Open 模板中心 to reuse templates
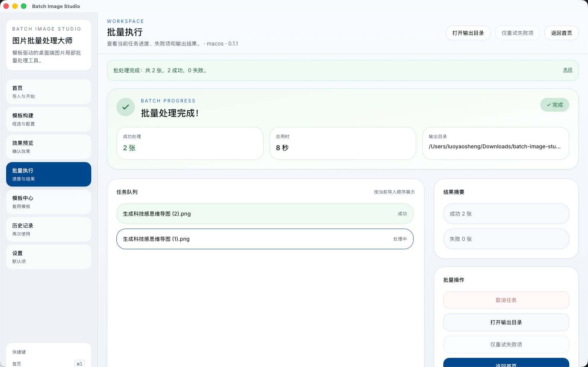 (48, 202)
